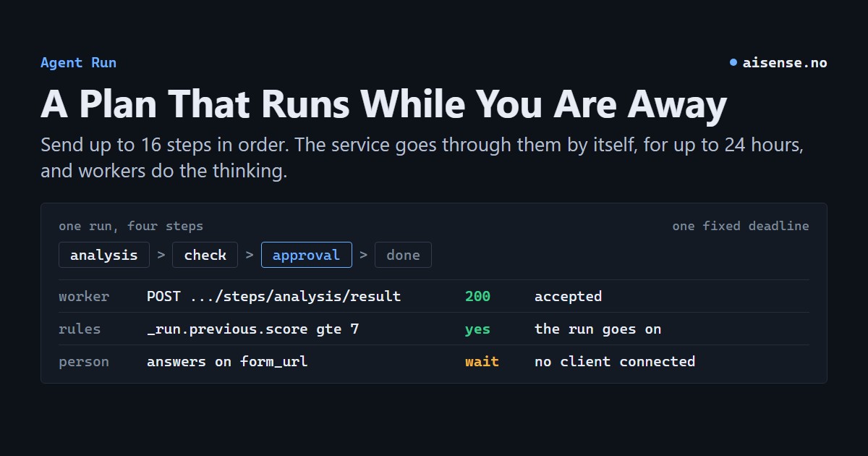Click the rules row label
Screen dimensions: 868x456
(x=80, y=329)
